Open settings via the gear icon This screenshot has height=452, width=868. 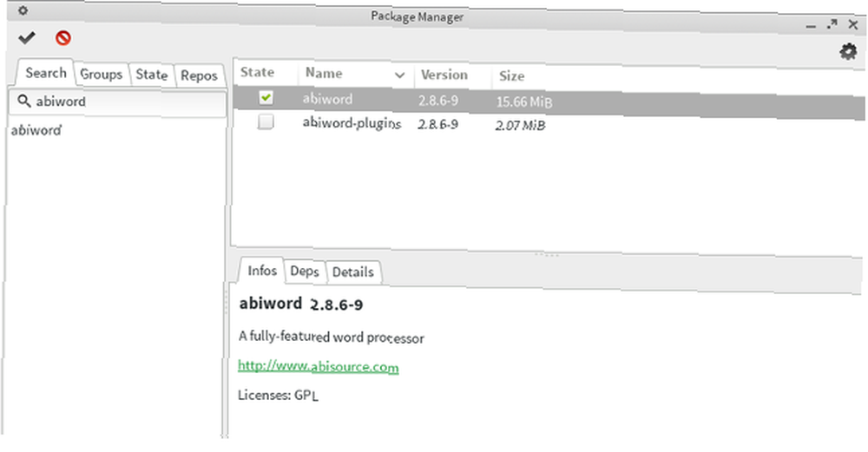pos(847,52)
